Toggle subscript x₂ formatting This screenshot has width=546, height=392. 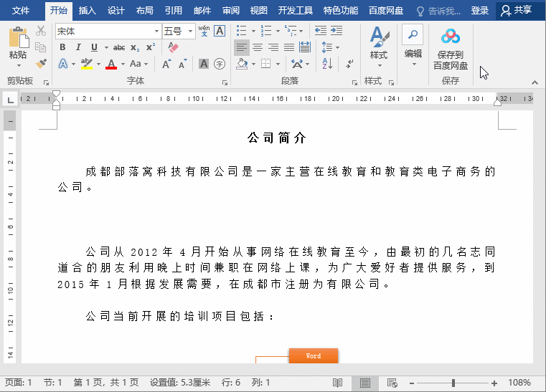pyautogui.click(x=135, y=47)
